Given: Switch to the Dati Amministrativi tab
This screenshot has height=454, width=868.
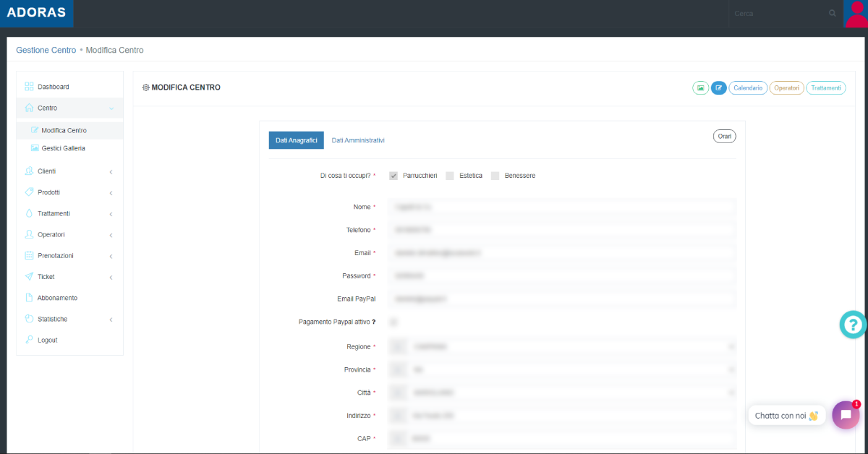Looking at the screenshot, I should click(x=358, y=140).
